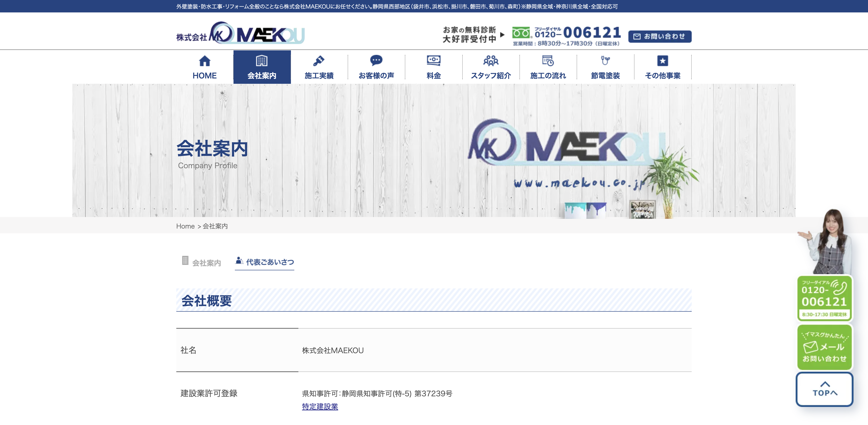Image resolution: width=868 pixels, height=425 pixels.
Task: Click the paint brush icon for 施工実績
Action: pos(319,61)
